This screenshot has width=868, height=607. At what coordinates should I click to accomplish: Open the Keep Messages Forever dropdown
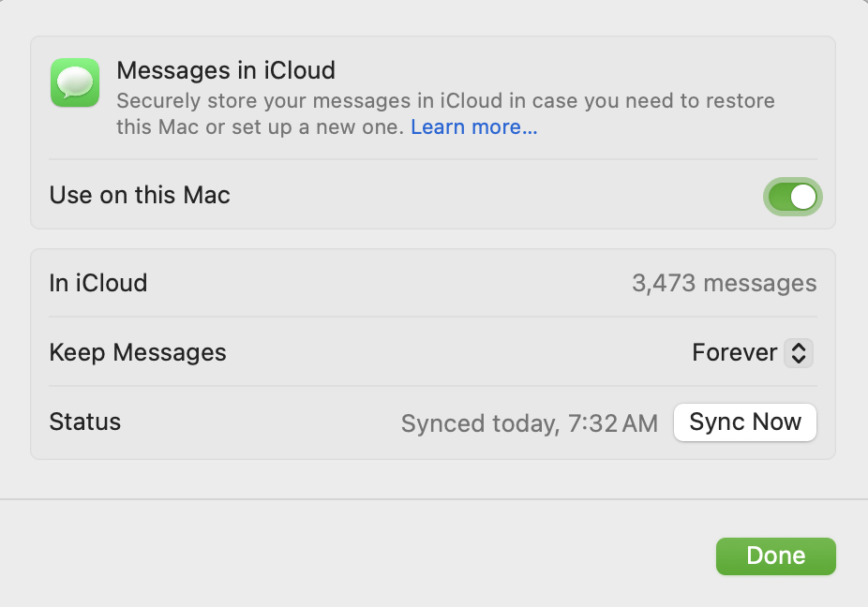[751, 353]
